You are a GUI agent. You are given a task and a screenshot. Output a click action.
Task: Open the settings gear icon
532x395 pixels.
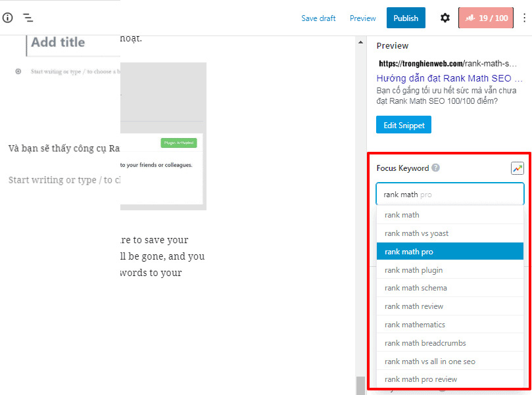pyautogui.click(x=445, y=18)
